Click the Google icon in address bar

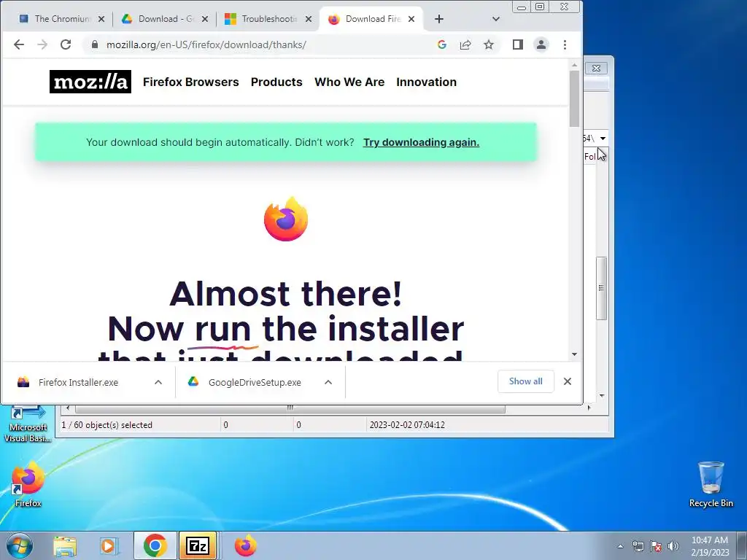tap(441, 44)
